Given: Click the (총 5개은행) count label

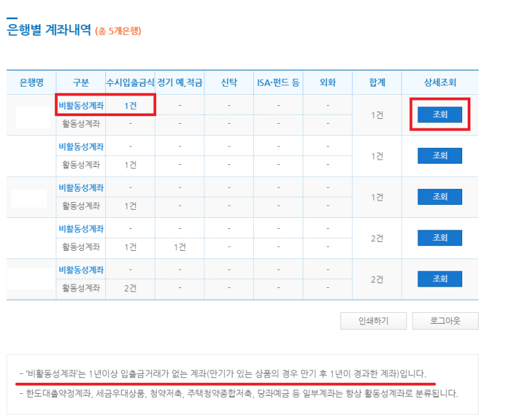Looking at the screenshot, I should coord(118,31).
